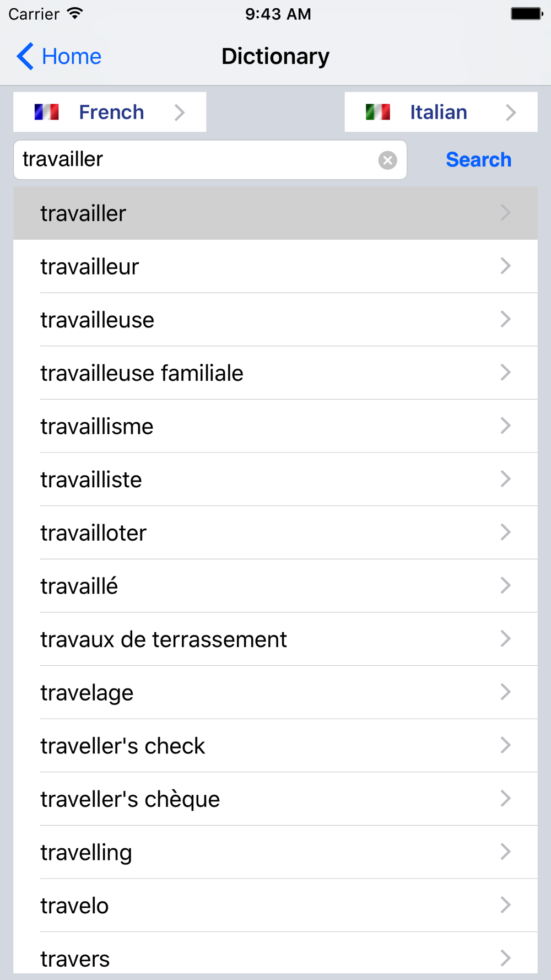Open the French source language selector
Screen dimensions: 551x980
click(110, 112)
